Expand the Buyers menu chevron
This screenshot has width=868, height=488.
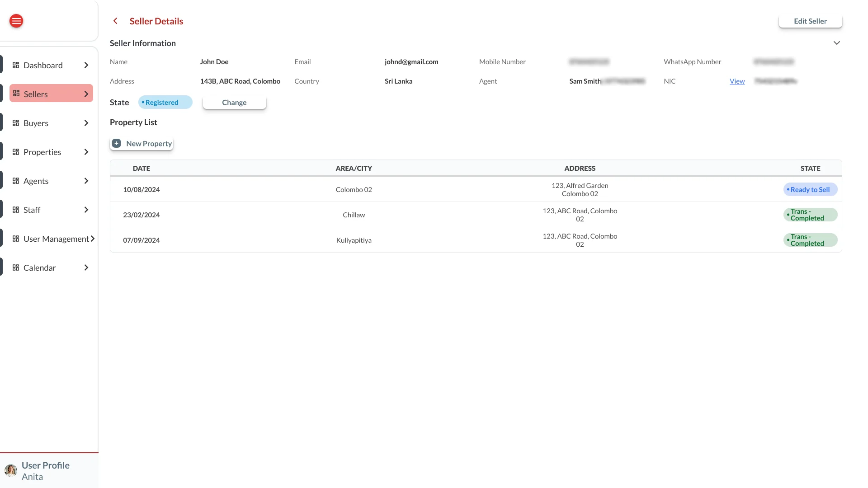pyautogui.click(x=86, y=123)
